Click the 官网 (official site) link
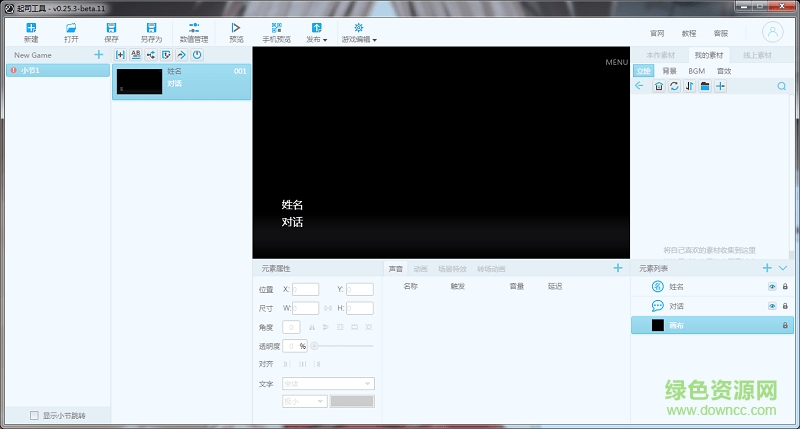Image resolution: width=800 pixels, height=429 pixels. [x=656, y=33]
